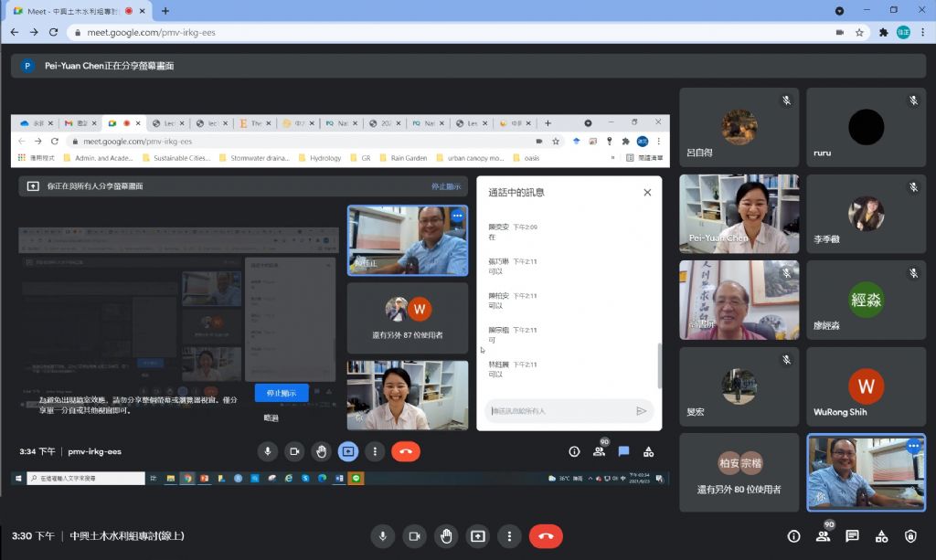Image resolution: width=936 pixels, height=560 pixels.
Task: Toggle microphone in the main bottom toolbar
Action: 383,536
